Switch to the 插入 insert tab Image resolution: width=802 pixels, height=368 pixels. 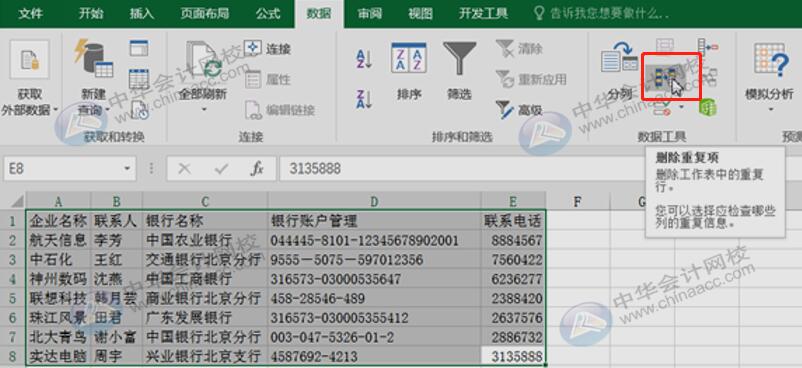(141, 14)
